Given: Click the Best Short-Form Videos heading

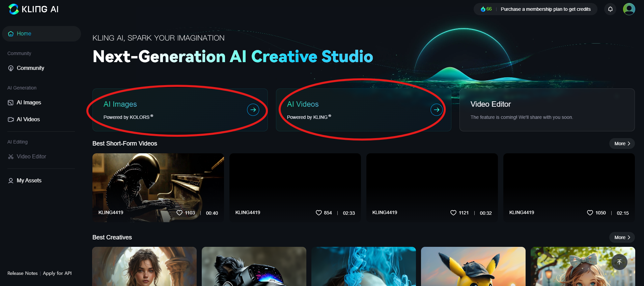Looking at the screenshot, I should pyautogui.click(x=125, y=144).
